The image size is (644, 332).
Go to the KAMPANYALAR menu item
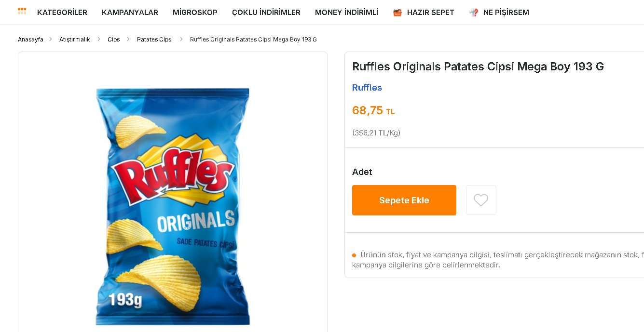click(130, 13)
